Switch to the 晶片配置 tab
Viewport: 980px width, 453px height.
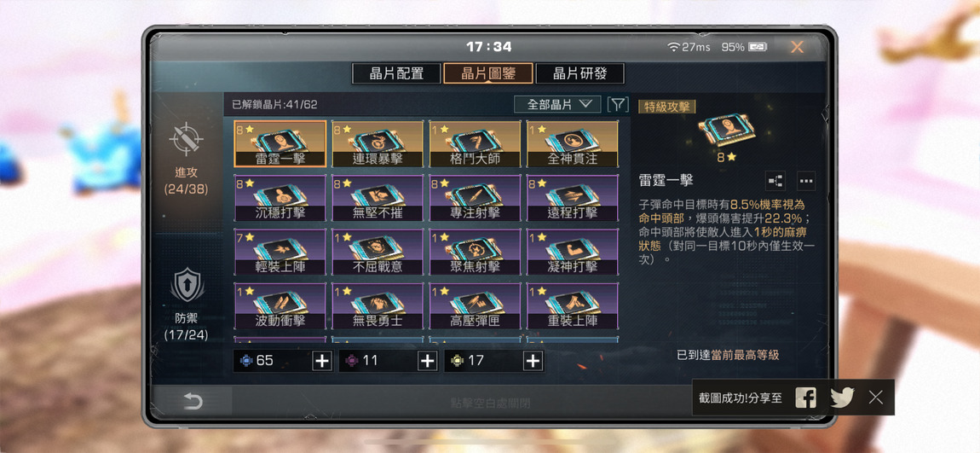[396, 73]
